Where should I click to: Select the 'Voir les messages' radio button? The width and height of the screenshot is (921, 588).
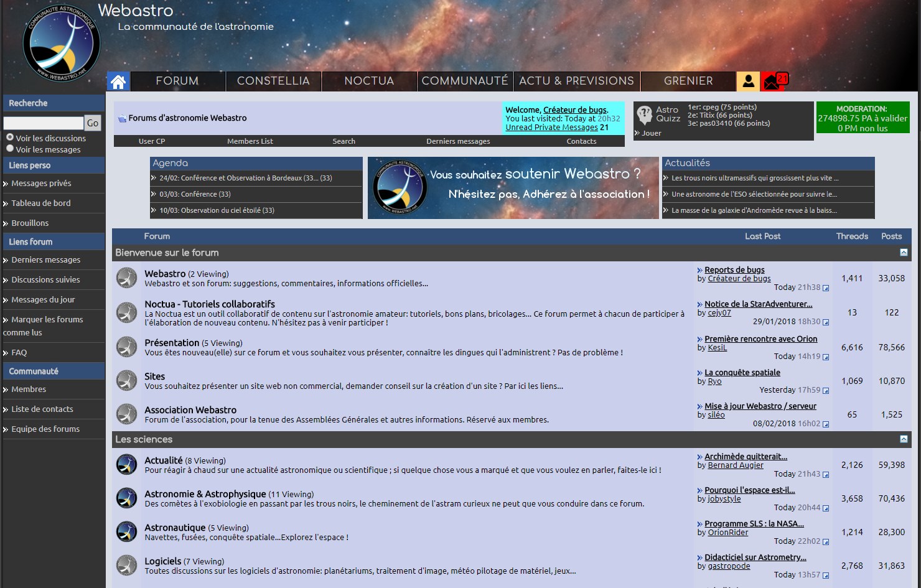coord(10,148)
